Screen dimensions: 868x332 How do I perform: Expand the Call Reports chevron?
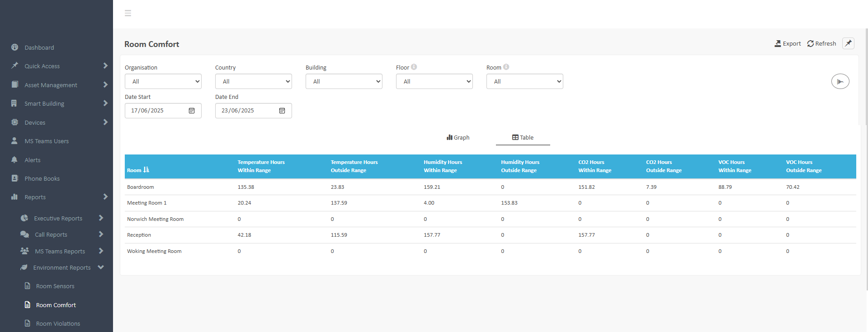pyautogui.click(x=101, y=234)
